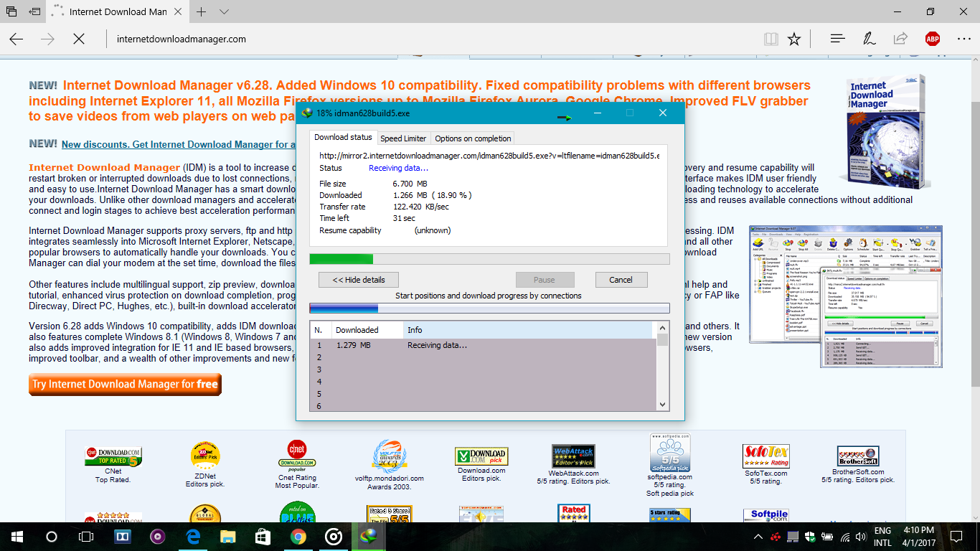
Task: Click the IDM product box image
Action: (x=886, y=131)
